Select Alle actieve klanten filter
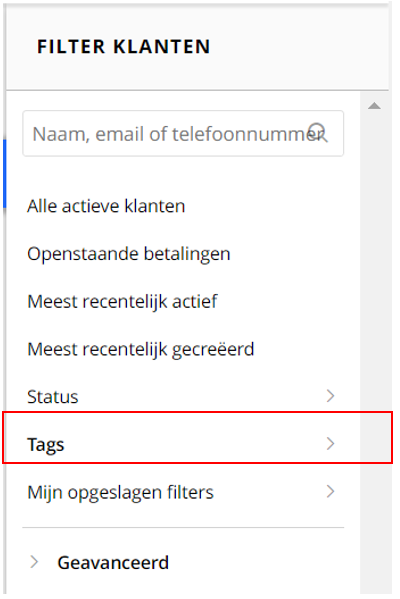The image size is (400, 599). [x=106, y=206]
